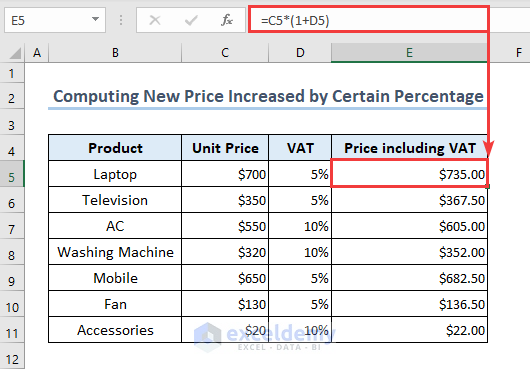Select column B header

(x=115, y=53)
